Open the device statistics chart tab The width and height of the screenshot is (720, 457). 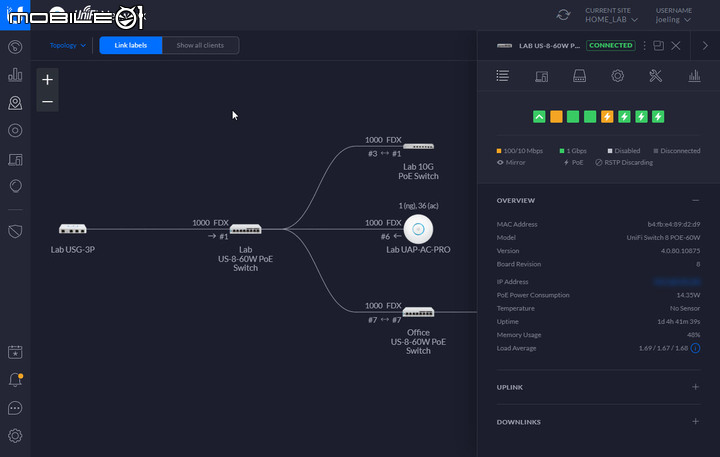click(694, 76)
